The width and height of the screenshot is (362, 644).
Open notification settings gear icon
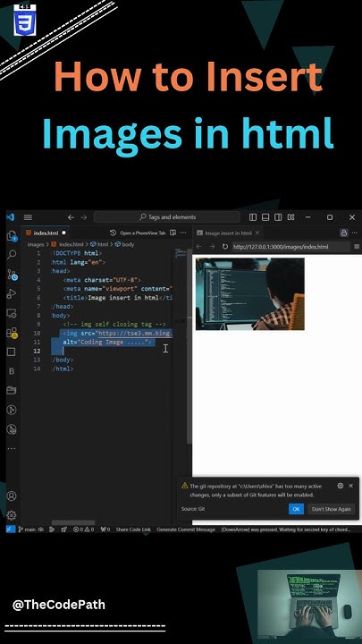[x=341, y=486]
